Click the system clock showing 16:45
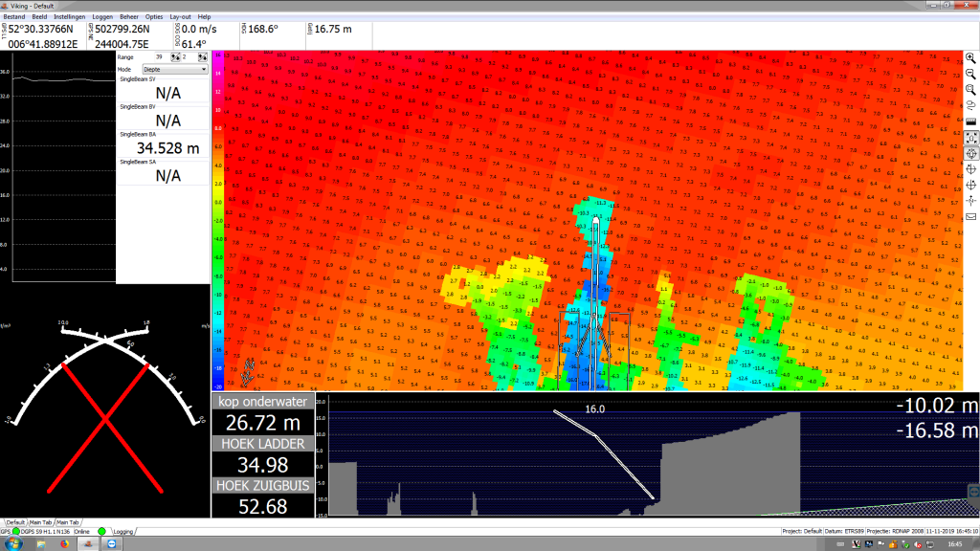 [x=954, y=544]
